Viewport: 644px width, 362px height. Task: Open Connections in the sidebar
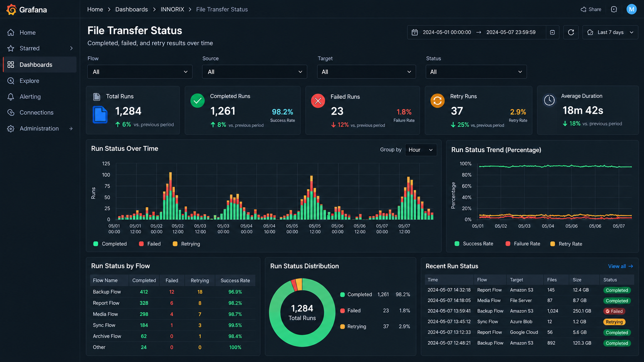click(40, 112)
